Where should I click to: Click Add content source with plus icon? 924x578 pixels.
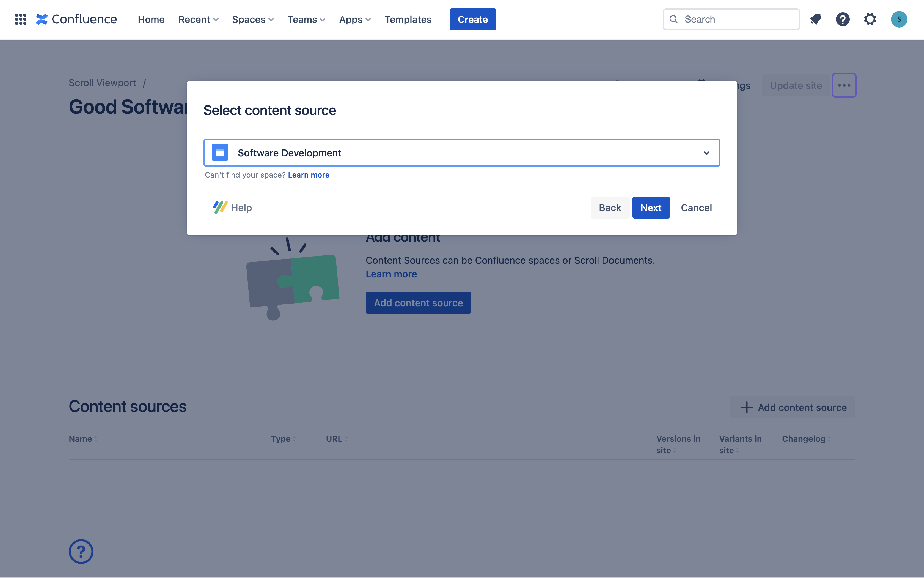(793, 407)
